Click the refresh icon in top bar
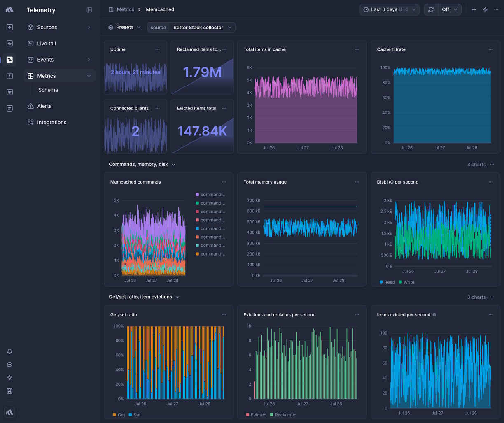The width and height of the screenshot is (504, 423). 431,9
